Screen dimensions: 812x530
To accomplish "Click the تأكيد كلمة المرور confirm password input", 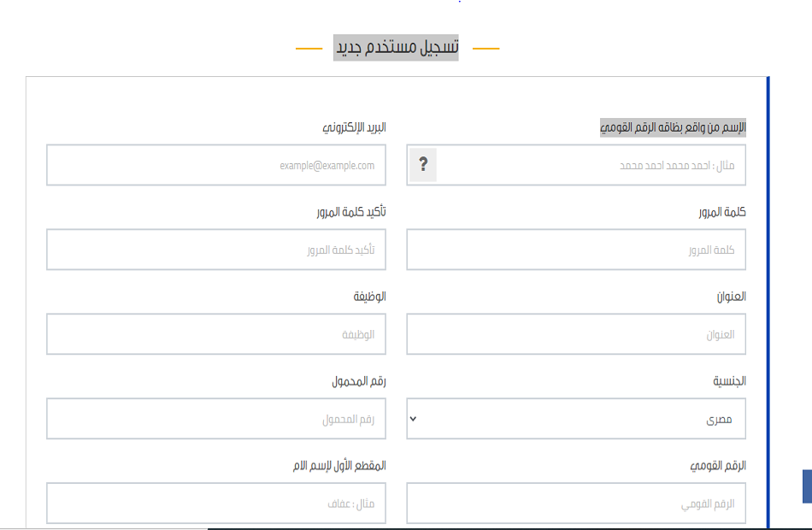I will [216, 250].
